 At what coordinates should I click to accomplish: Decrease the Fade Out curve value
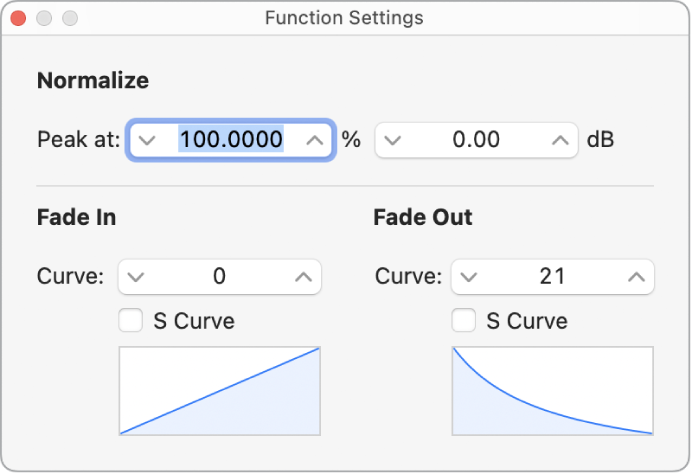(469, 277)
